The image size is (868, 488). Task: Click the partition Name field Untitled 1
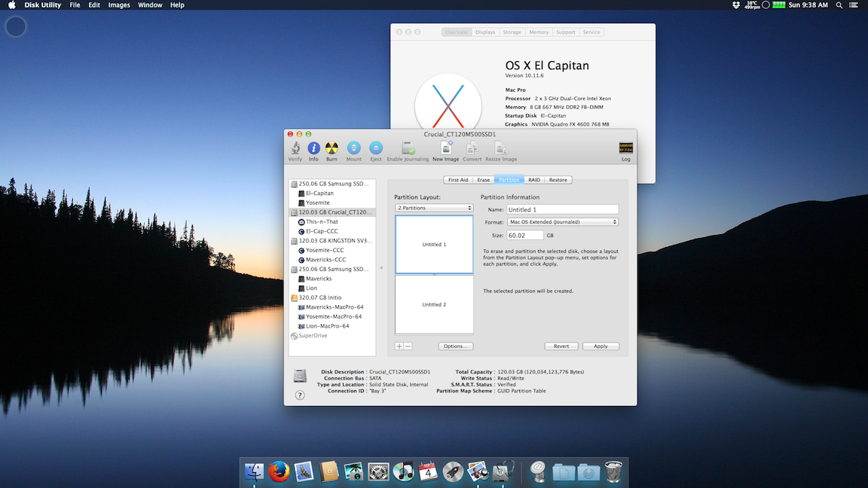(x=562, y=209)
